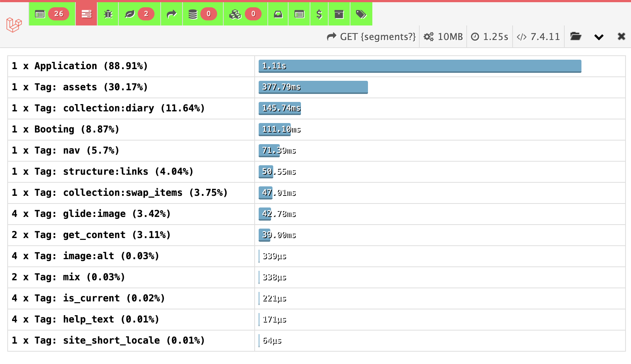
Task: Open the Mails inbox tray icon tab
Action: click(x=278, y=14)
